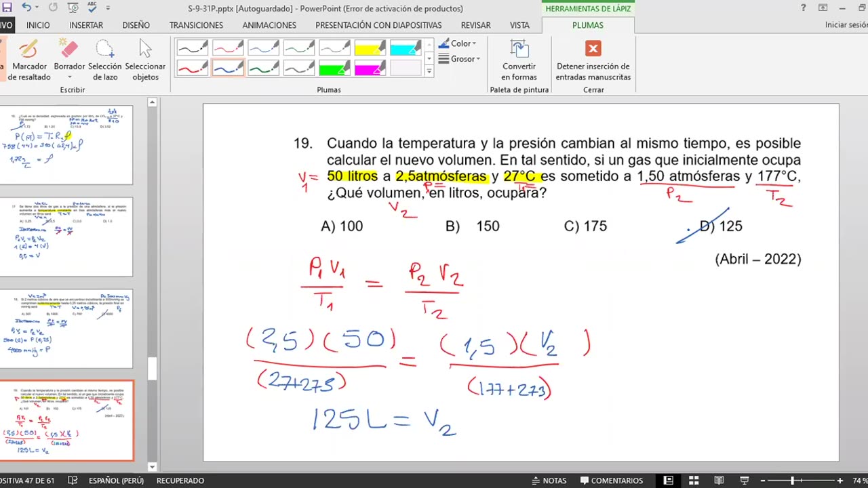
Task: Open PowerPoint help question mark
Action: click(x=804, y=8)
